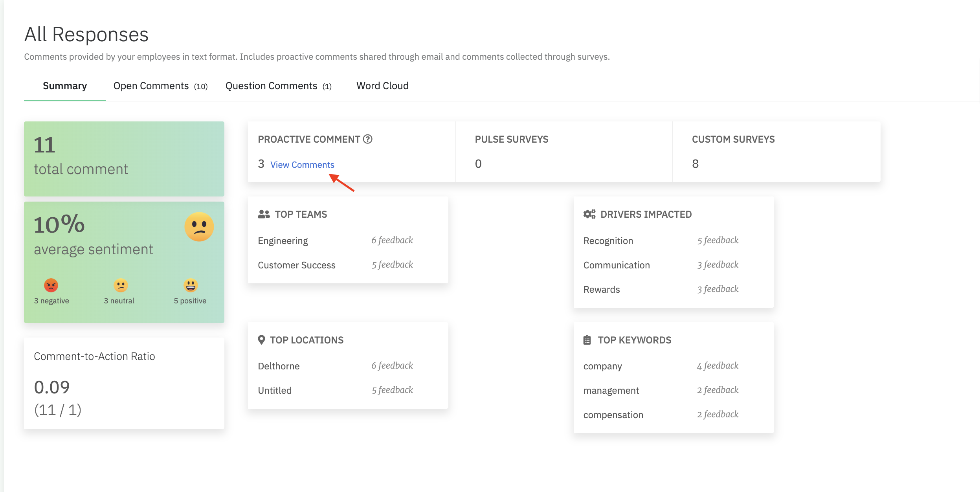
Task: Click the Proactive Comment help question-mark icon
Action: click(x=367, y=139)
